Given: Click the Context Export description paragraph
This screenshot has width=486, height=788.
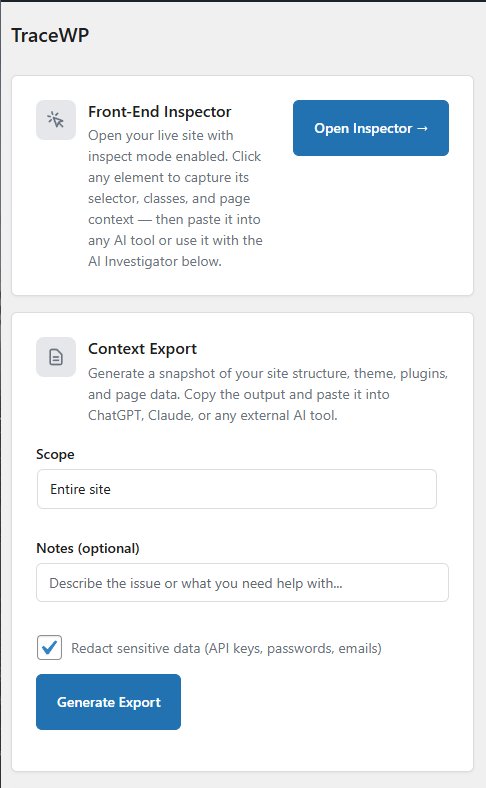Looking at the screenshot, I should pyautogui.click(x=268, y=395).
